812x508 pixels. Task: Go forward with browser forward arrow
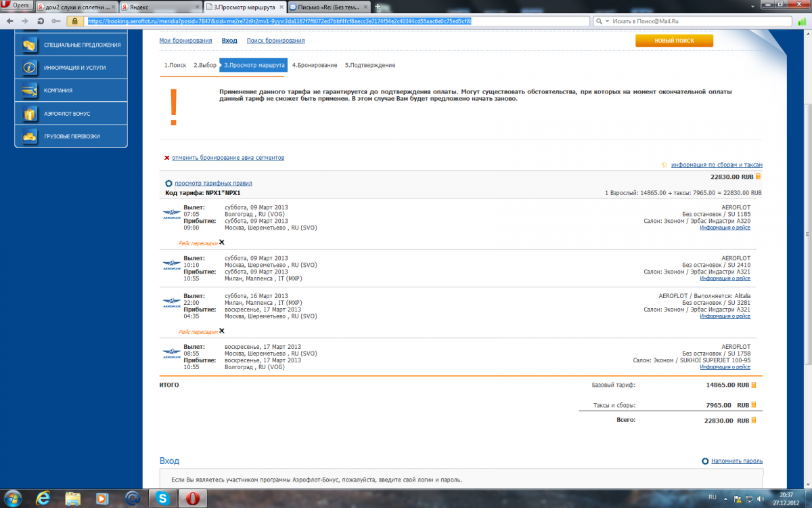pyautogui.click(x=26, y=21)
